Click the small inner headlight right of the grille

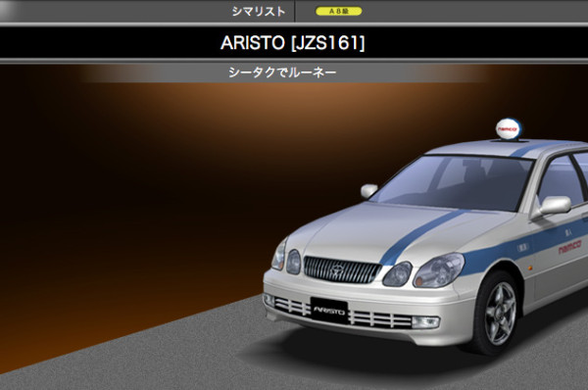pyautogui.click(x=398, y=274)
